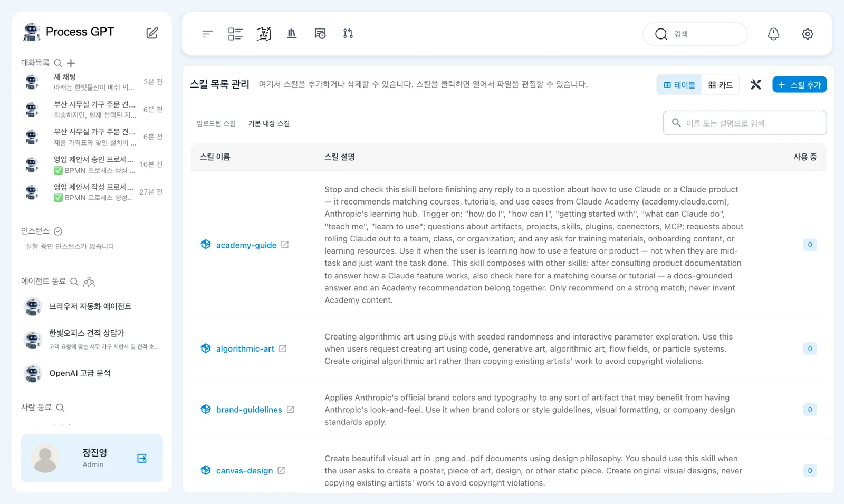Open the 영업 제안서 작성 conversation
The height and width of the screenshot is (504, 844).
click(x=92, y=192)
